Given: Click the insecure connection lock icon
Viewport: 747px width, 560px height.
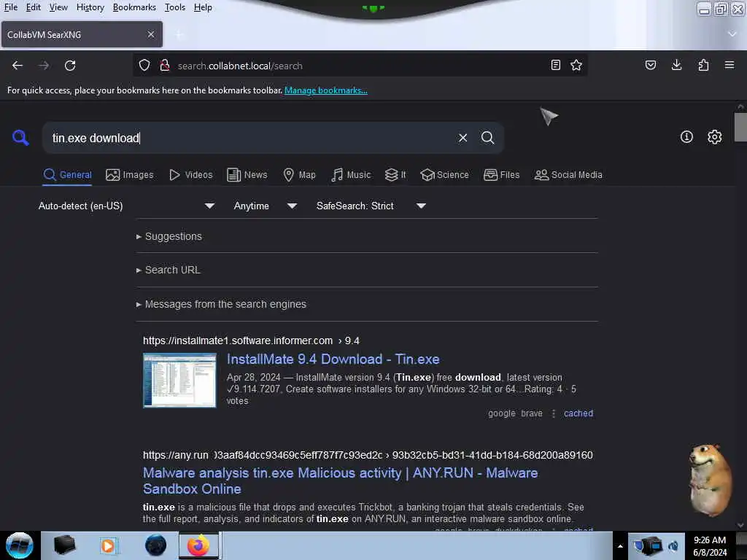Looking at the screenshot, I should 165,65.
